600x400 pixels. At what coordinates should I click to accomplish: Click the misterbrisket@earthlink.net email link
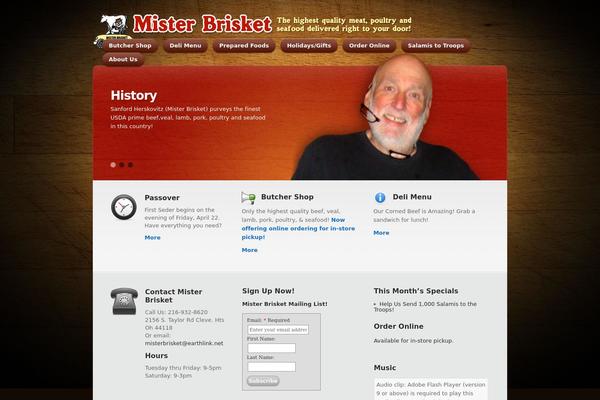184,343
